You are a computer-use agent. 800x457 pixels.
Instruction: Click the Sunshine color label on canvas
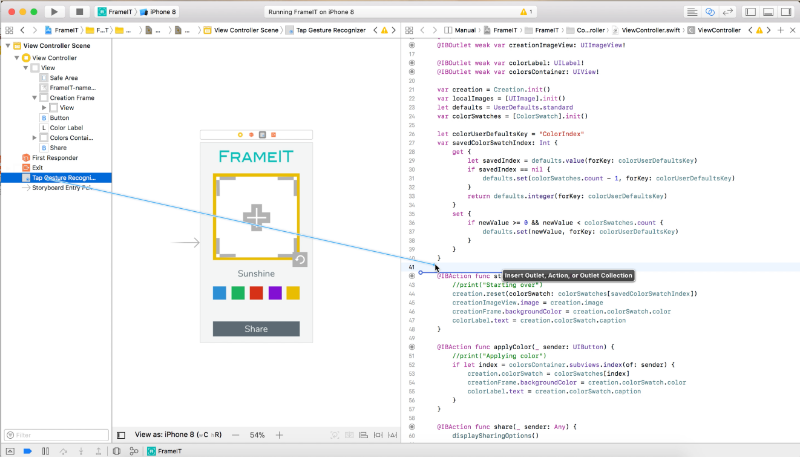tap(256, 274)
